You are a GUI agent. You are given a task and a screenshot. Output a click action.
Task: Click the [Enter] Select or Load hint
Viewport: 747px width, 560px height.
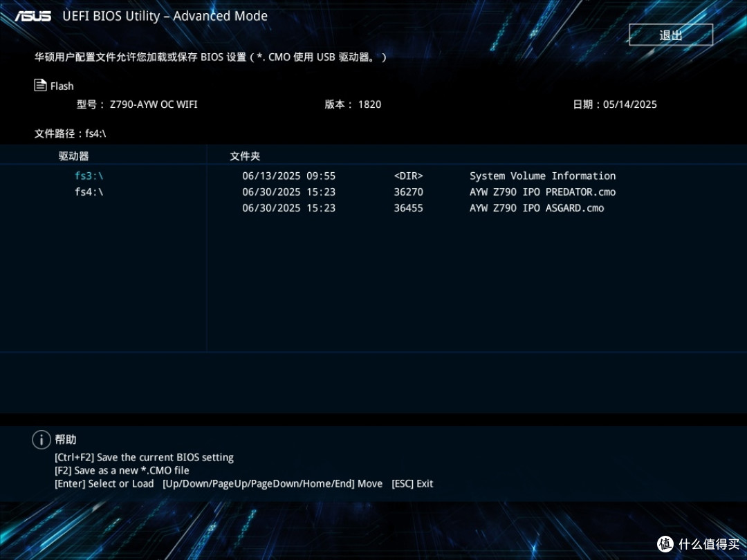click(x=104, y=484)
